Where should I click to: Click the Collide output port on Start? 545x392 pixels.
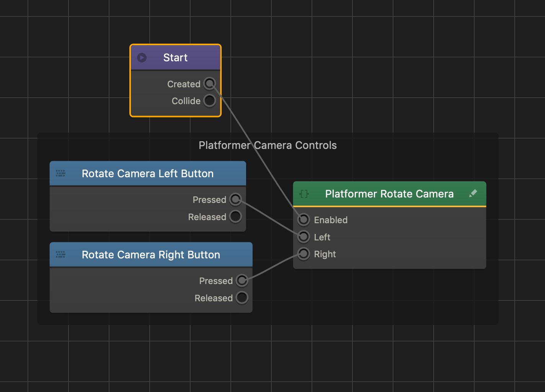coord(209,101)
